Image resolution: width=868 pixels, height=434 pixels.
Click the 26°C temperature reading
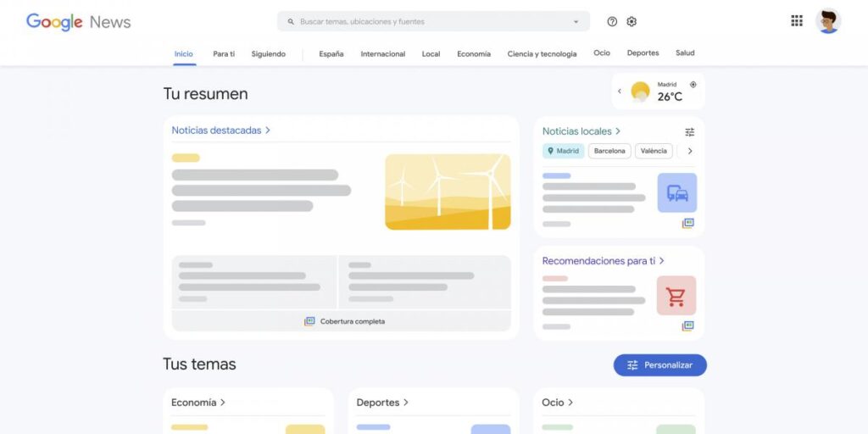(670, 97)
